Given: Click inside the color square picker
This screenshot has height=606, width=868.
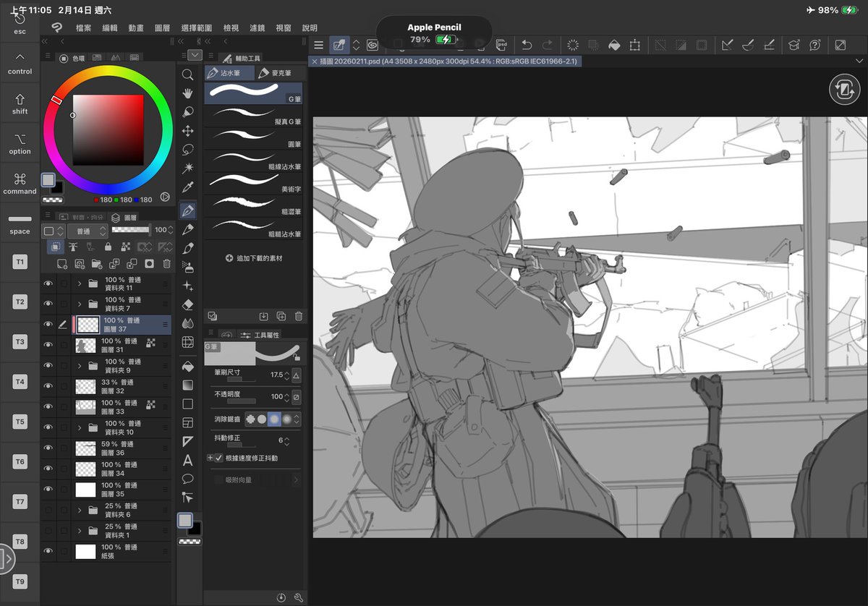Looking at the screenshot, I should click(109, 130).
